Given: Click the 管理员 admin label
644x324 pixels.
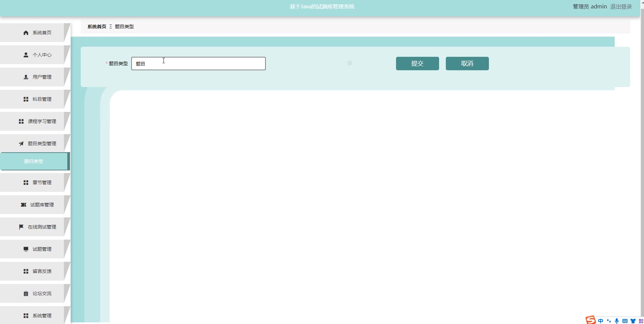Looking at the screenshot, I should click(x=590, y=6).
